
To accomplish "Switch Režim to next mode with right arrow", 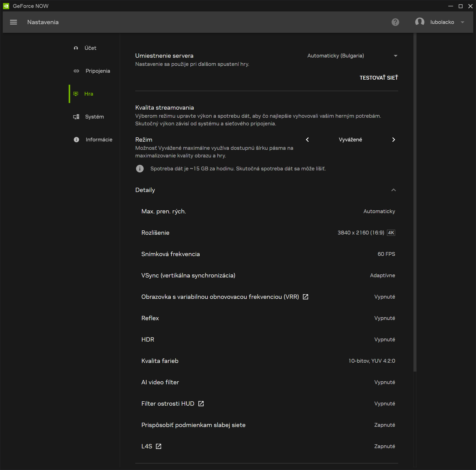I will (x=393, y=140).
